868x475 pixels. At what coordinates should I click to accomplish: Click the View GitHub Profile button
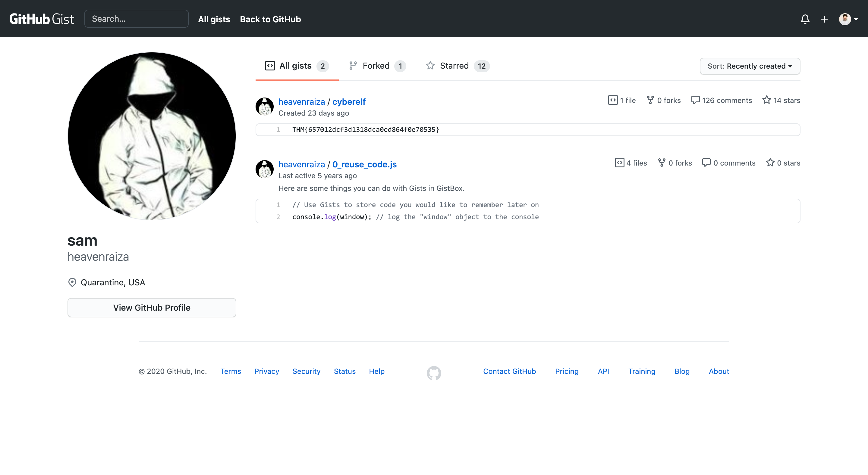[152, 307]
